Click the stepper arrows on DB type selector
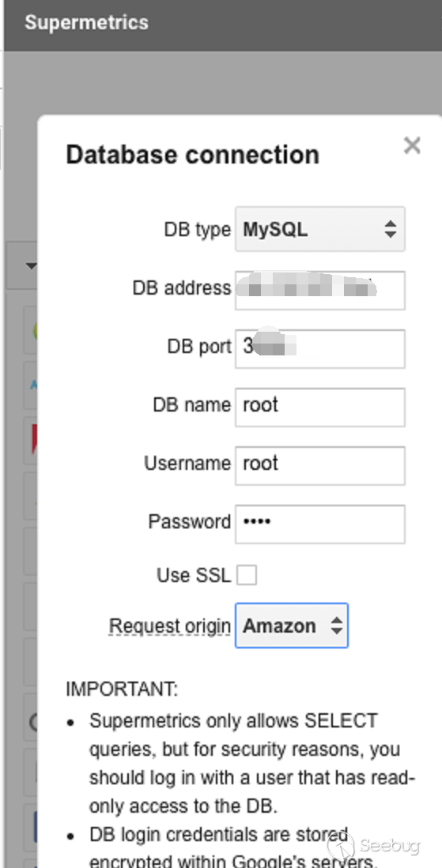The image size is (442, 868). click(391, 229)
